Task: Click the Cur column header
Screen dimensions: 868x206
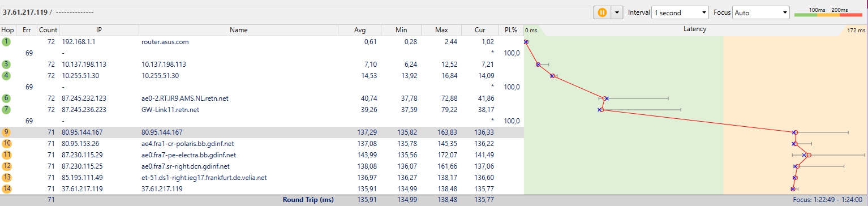Action: point(480,30)
